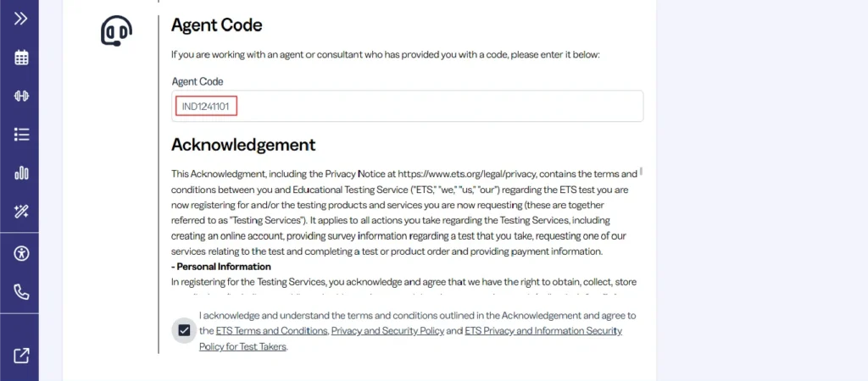868x381 pixels.
Task: Click the phone contact icon in sidebar
Action: 21,292
